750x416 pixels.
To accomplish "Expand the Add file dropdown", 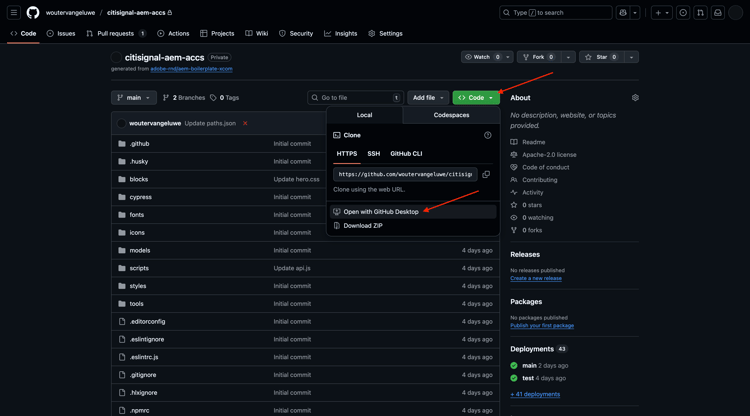I will 428,98.
